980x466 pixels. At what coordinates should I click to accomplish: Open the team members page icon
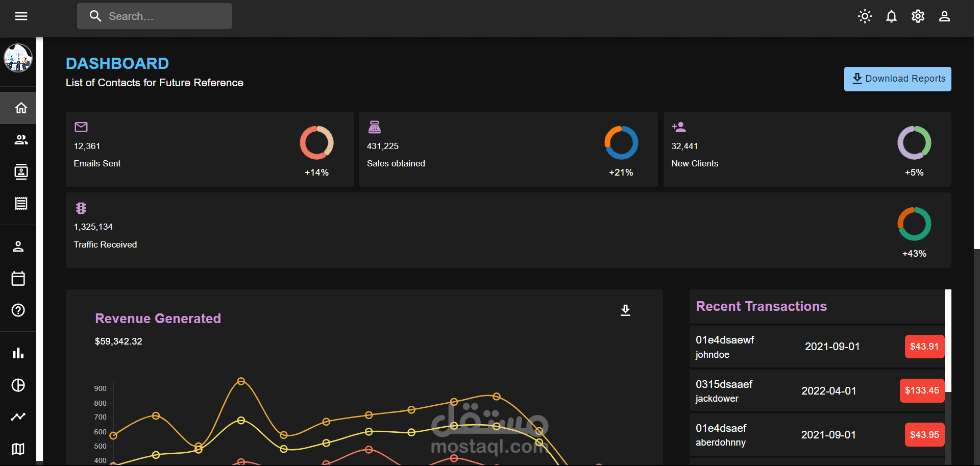[21, 140]
